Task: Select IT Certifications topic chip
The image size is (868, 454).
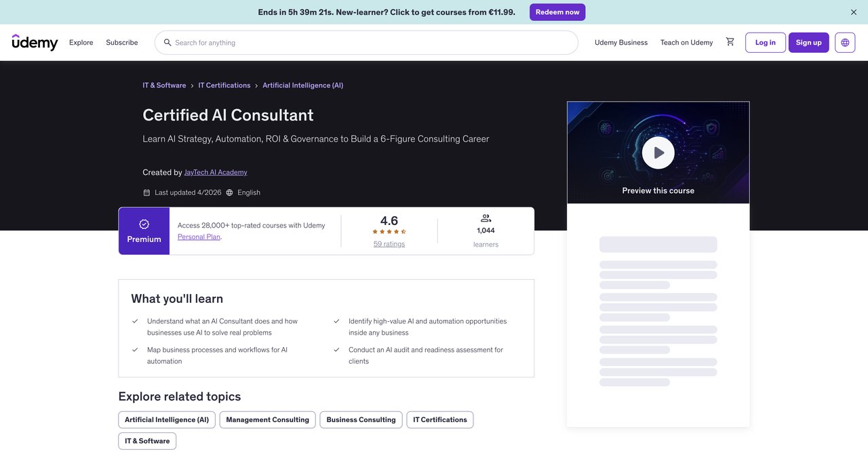Action: 440,420
